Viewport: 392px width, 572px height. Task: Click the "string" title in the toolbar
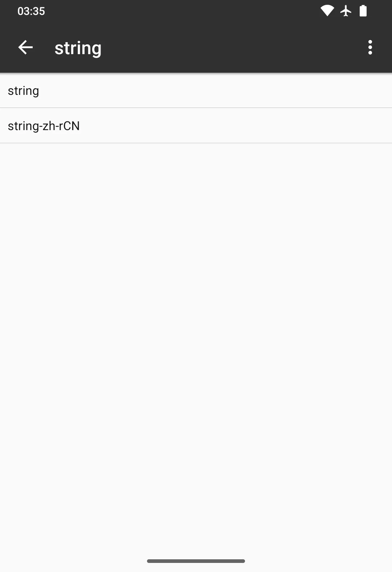78,48
